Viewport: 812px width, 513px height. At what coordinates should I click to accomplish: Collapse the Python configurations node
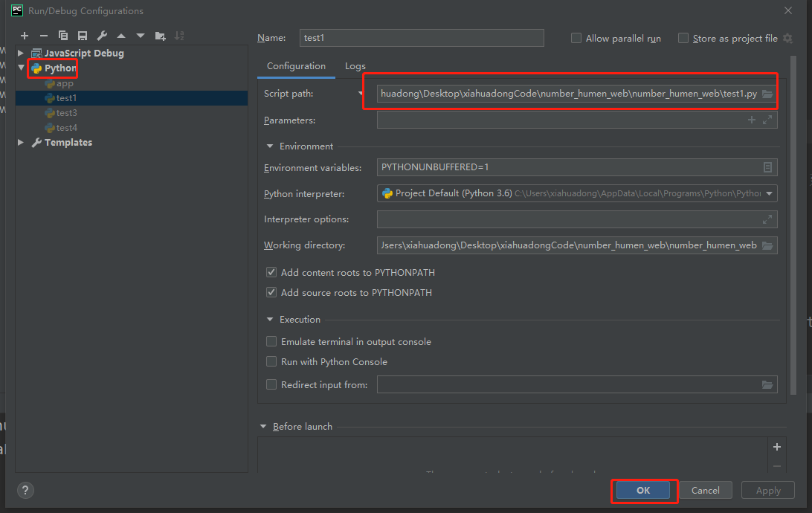pos(22,68)
